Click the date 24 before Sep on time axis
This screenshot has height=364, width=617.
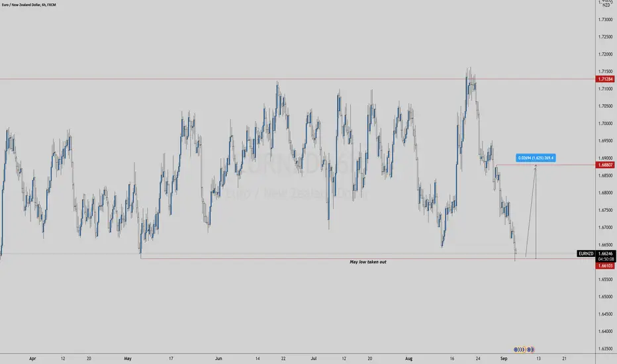pyautogui.click(x=478, y=359)
